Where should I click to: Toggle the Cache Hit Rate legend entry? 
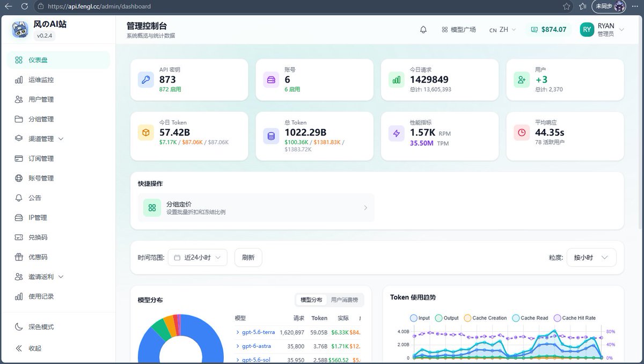click(574, 318)
